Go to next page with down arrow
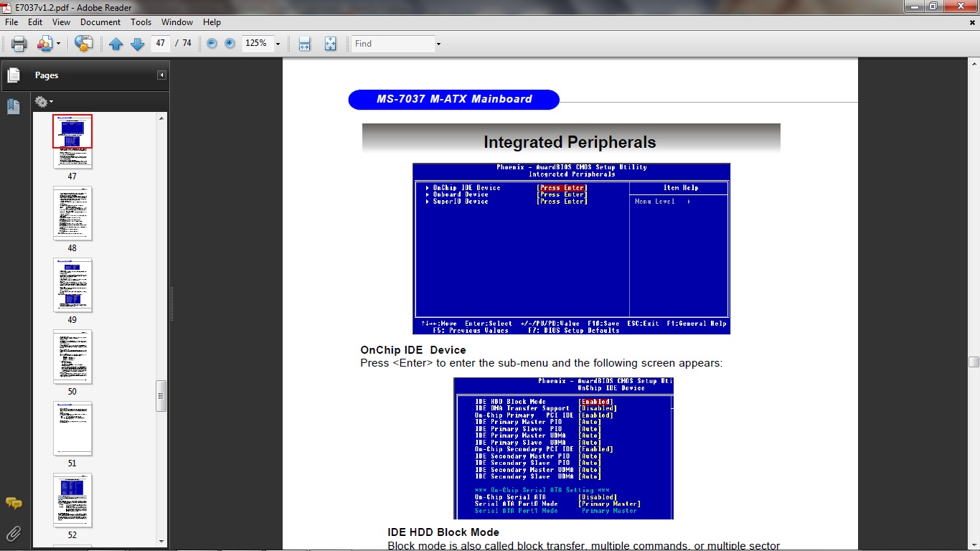Viewport: 980px width, 551px height. pyautogui.click(x=137, y=44)
